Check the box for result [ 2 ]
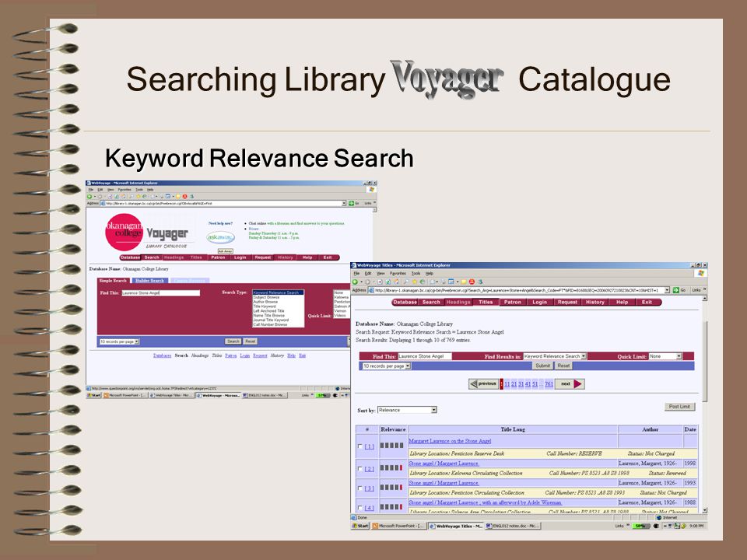747x560 pixels. [360, 468]
